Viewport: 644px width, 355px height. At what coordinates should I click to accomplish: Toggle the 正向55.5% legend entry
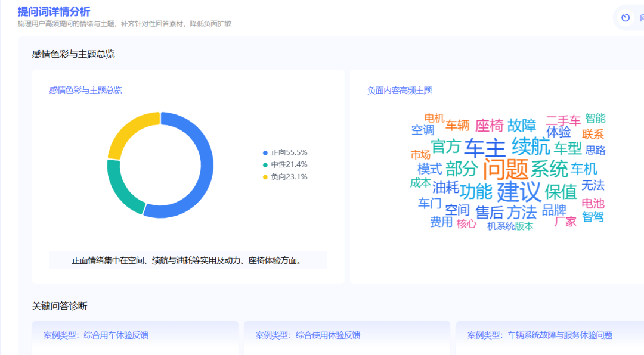pyautogui.click(x=289, y=152)
